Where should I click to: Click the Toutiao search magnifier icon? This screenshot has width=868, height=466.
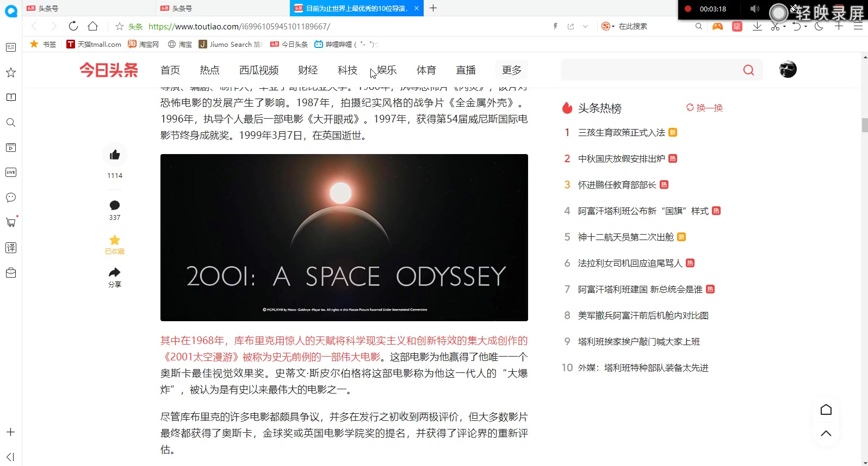point(749,70)
